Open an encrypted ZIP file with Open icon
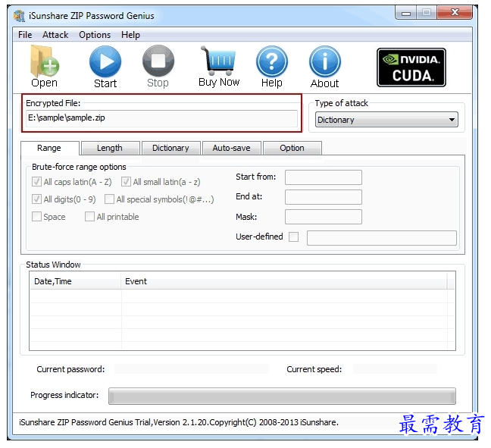Screen dimensions: 491x448 (44, 67)
